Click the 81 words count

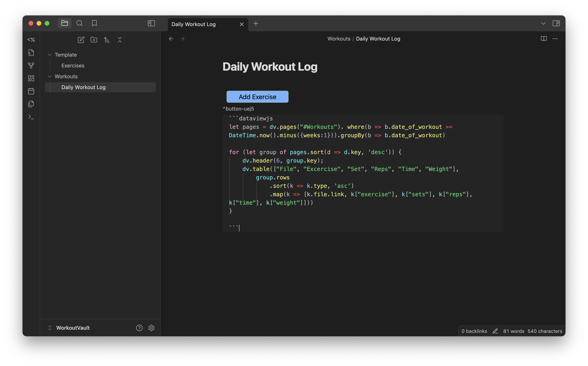pos(514,331)
